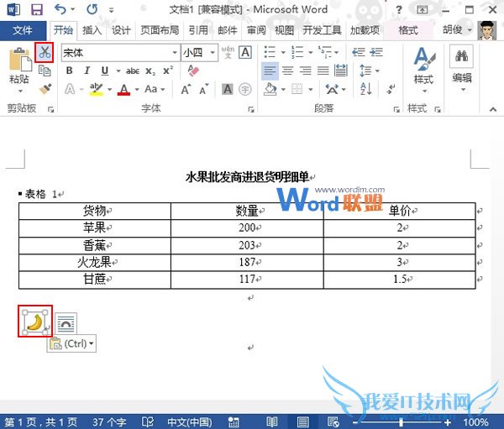
Task: Apply red font color A
Action: pyautogui.click(x=124, y=89)
